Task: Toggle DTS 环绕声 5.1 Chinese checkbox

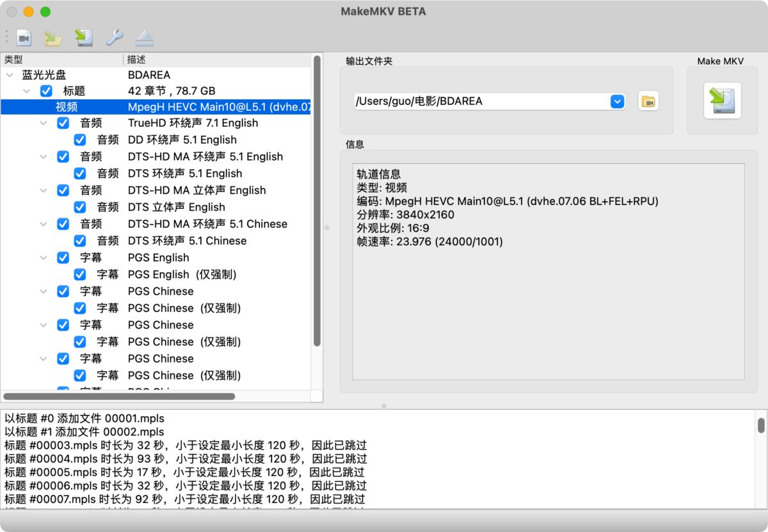Action: point(80,241)
